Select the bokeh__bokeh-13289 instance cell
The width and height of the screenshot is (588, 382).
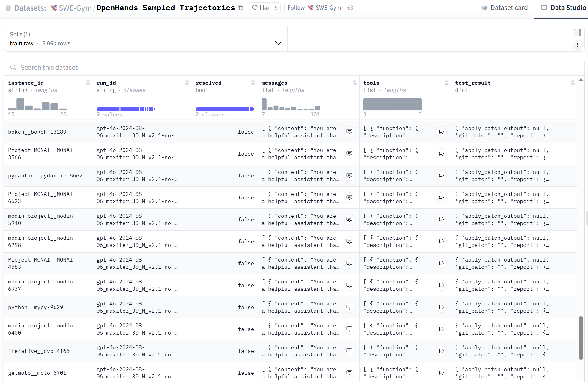(49, 132)
